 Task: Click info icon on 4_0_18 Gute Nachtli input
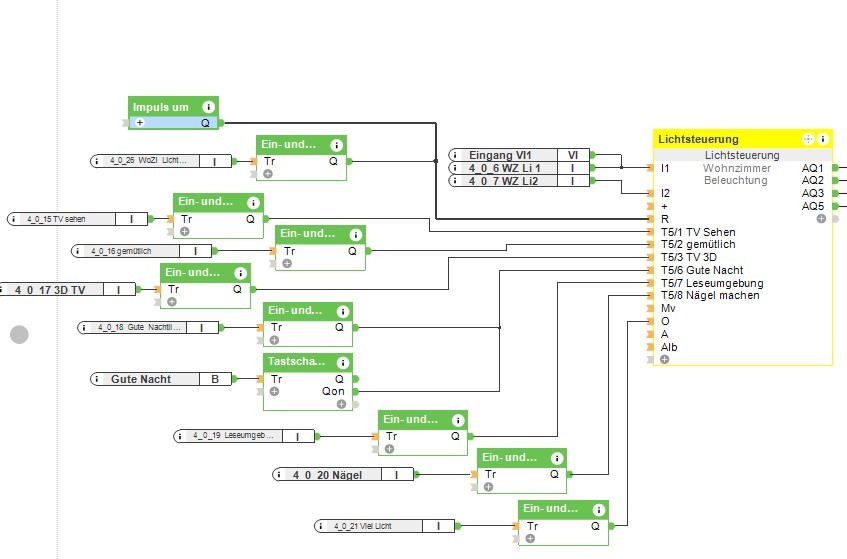point(84,328)
